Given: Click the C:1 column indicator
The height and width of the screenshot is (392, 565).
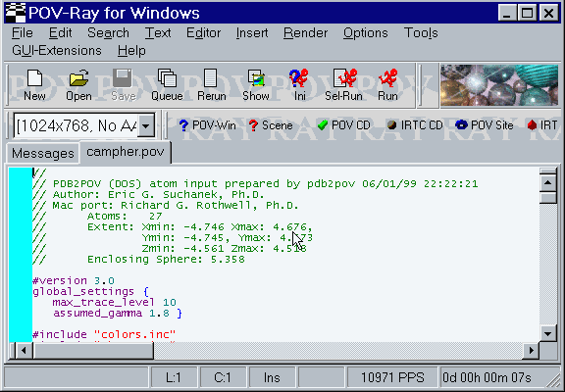Looking at the screenshot, I should tap(223, 378).
